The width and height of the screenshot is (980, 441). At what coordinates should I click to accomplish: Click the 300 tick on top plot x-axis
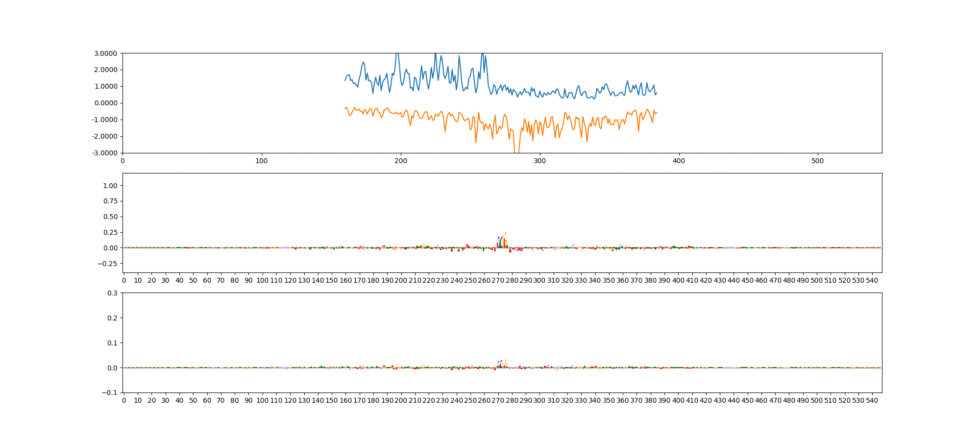point(539,161)
